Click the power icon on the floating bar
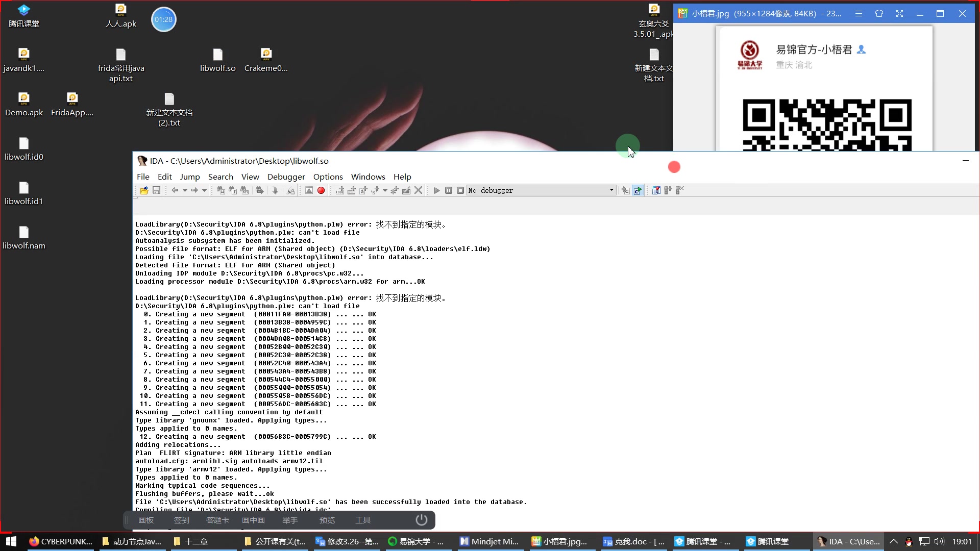 (x=421, y=520)
